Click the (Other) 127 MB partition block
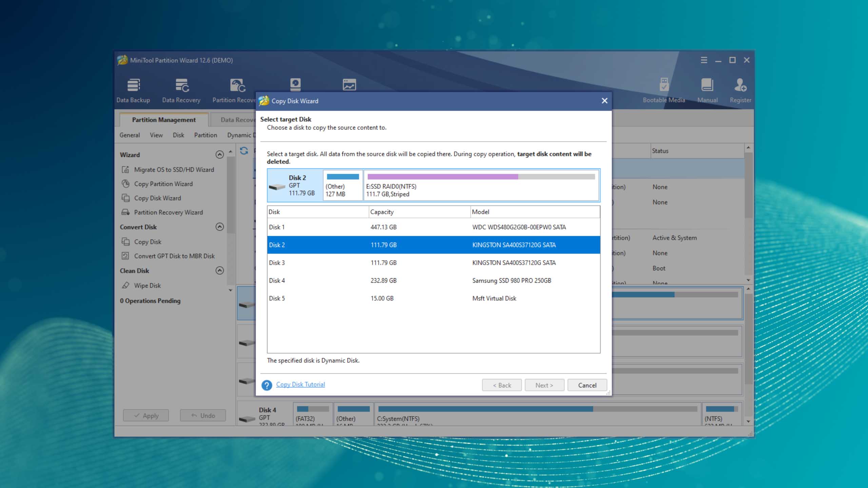Image resolution: width=868 pixels, height=488 pixels. 343,185
